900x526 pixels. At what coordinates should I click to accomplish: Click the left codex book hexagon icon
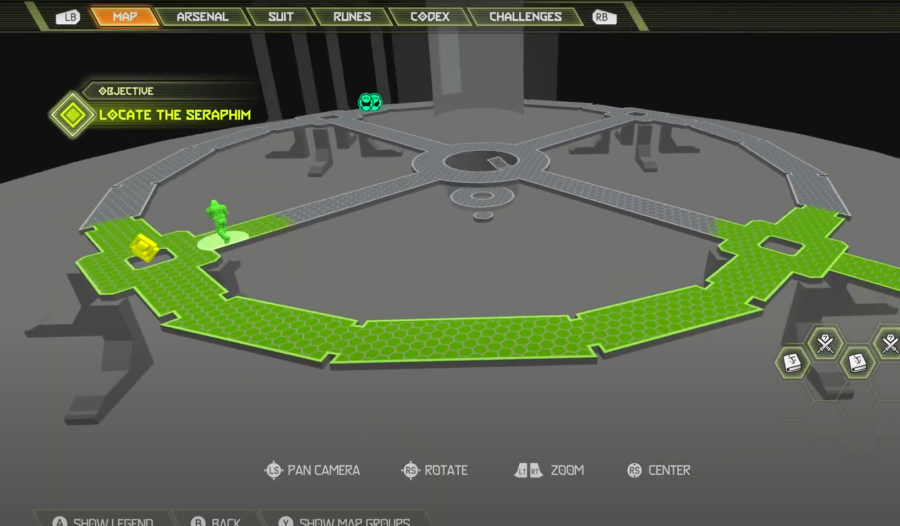[x=792, y=362]
